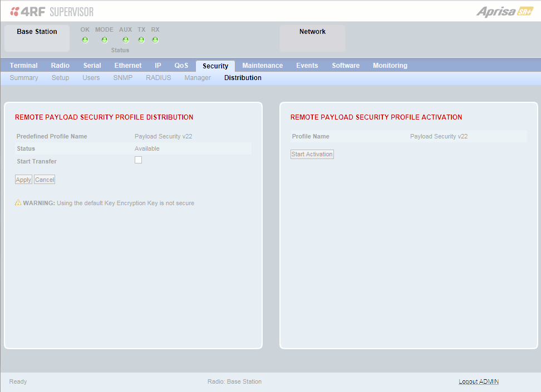The height and width of the screenshot is (392, 541).
Task: Open the Terminal tab
Action: click(23, 66)
